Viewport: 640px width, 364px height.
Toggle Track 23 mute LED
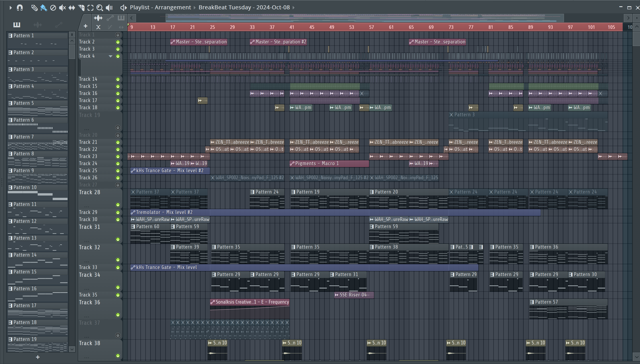(118, 156)
